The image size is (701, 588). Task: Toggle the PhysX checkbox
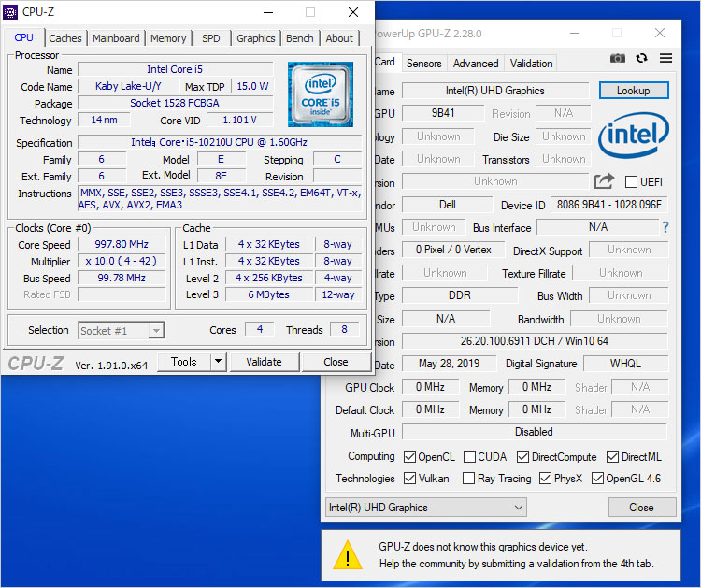(x=545, y=478)
